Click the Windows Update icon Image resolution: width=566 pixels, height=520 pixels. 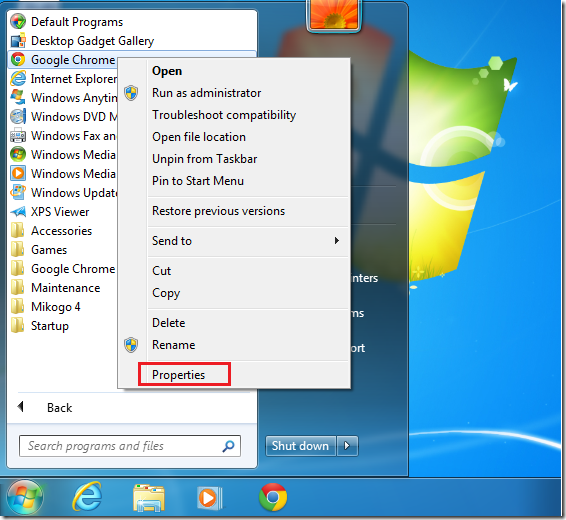click(x=18, y=192)
